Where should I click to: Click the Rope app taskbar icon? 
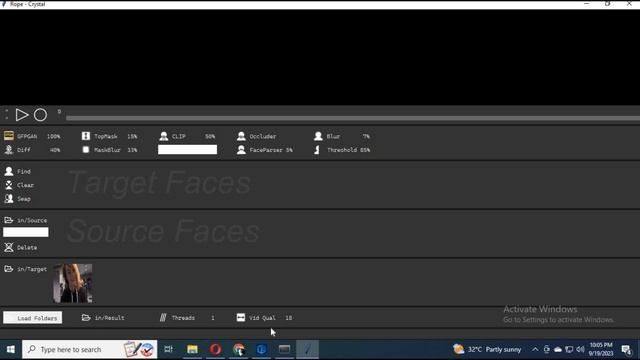tap(307, 349)
